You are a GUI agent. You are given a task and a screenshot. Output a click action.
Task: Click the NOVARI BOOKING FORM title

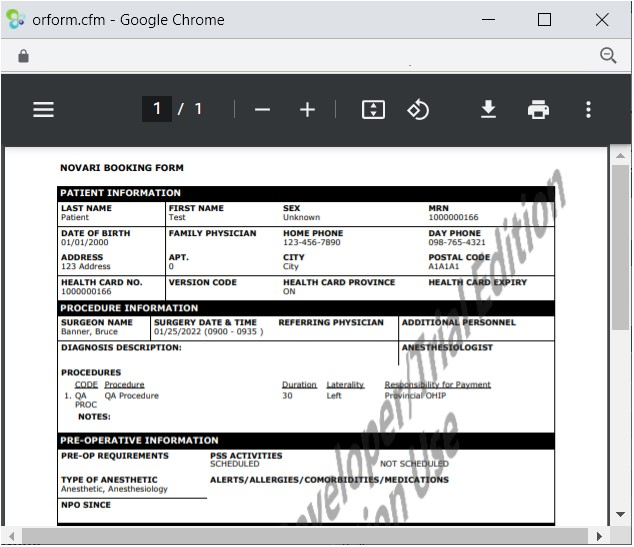(x=122, y=167)
